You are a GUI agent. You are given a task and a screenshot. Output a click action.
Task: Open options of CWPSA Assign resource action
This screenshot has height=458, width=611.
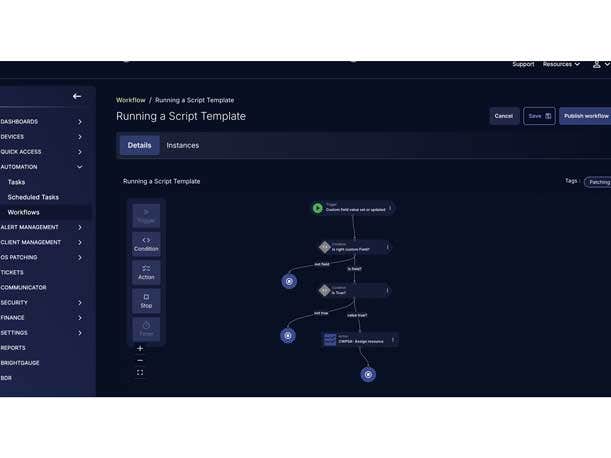click(393, 340)
